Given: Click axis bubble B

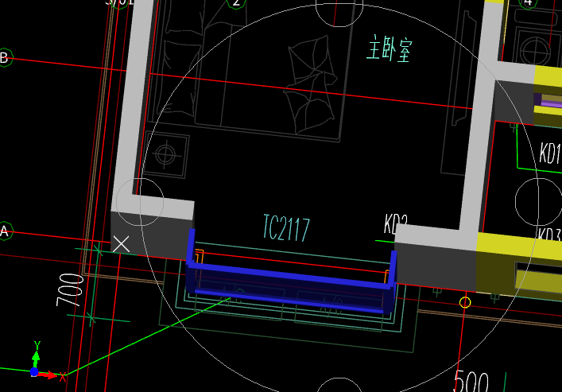Looking at the screenshot, I should [x=5, y=57].
